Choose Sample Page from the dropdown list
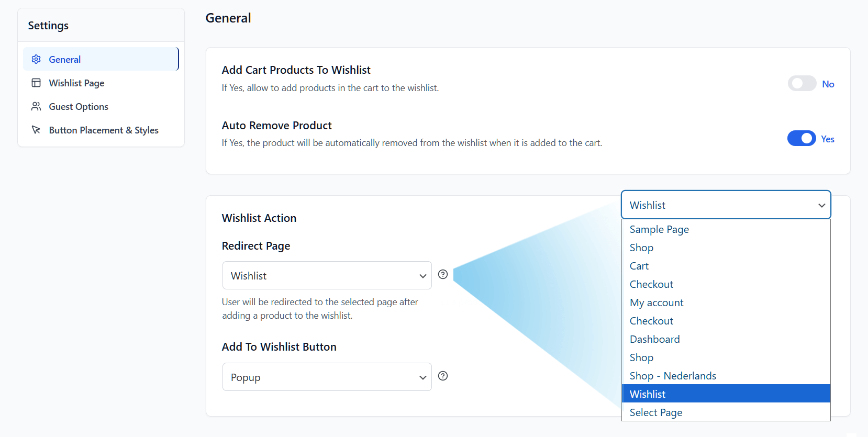The width and height of the screenshot is (868, 437). [x=659, y=229]
